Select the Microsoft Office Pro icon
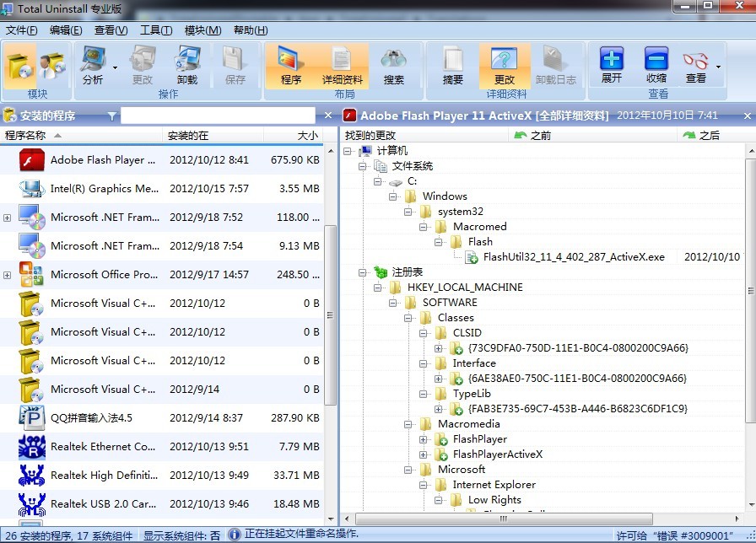This screenshot has width=756, height=543. 32,275
